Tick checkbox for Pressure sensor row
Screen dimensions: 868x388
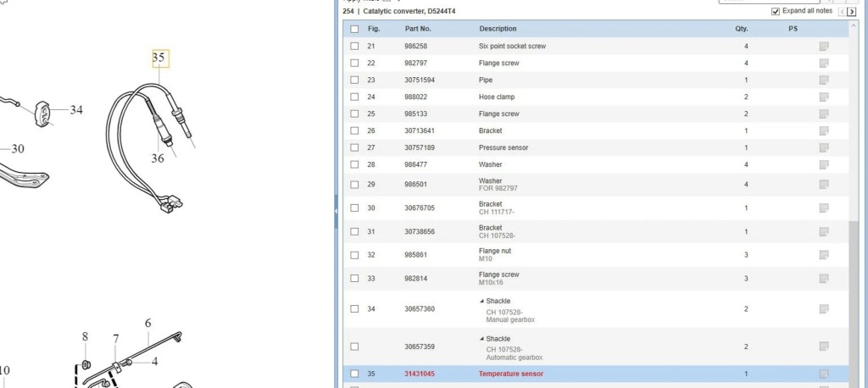click(354, 147)
